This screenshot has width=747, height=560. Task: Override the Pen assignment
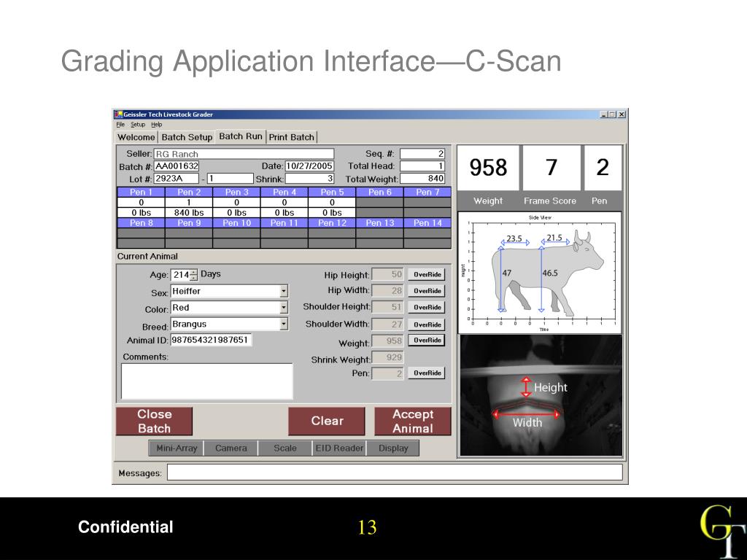(427, 373)
